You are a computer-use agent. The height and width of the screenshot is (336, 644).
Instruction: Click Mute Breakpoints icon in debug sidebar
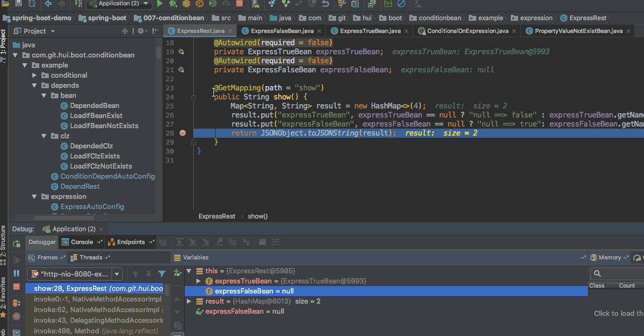click(17, 316)
